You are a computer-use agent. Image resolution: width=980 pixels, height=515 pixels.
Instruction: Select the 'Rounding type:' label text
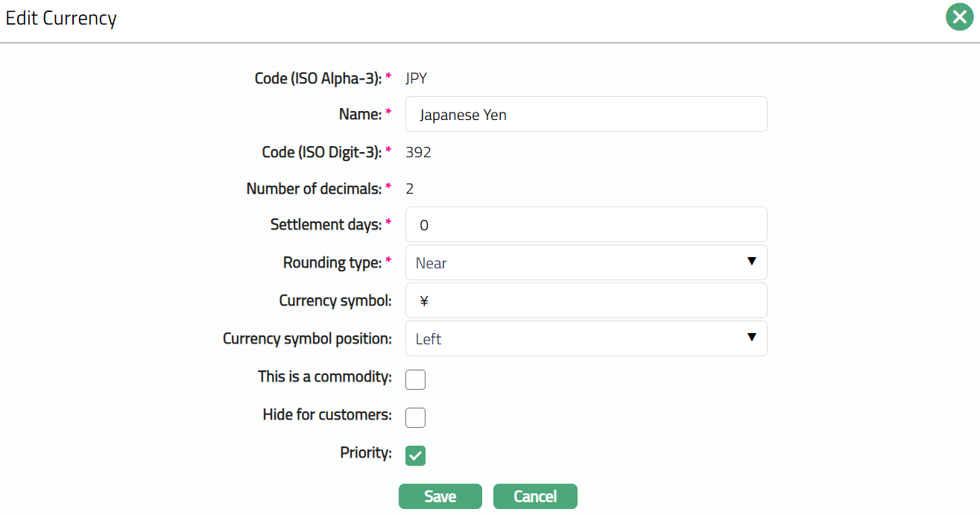click(x=332, y=262)
